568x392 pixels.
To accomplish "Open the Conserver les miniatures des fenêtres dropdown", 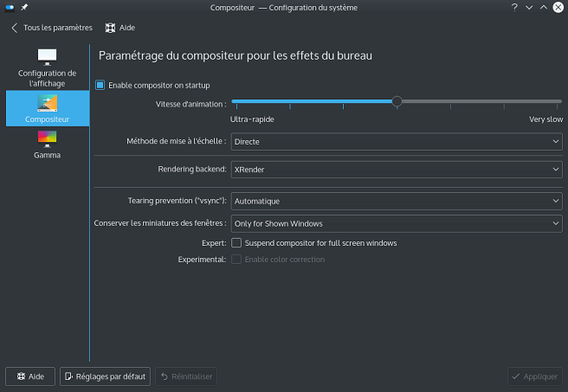I will pos(397,223).
